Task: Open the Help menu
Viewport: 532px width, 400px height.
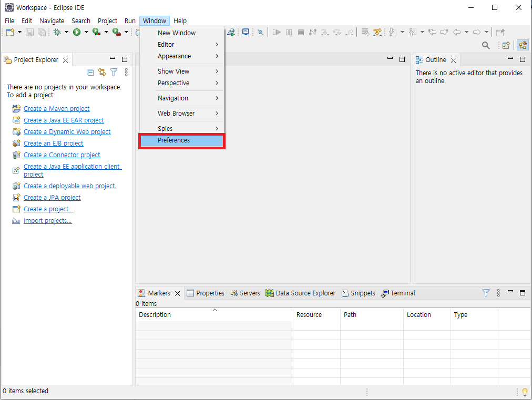Action: tap(180, 20)
